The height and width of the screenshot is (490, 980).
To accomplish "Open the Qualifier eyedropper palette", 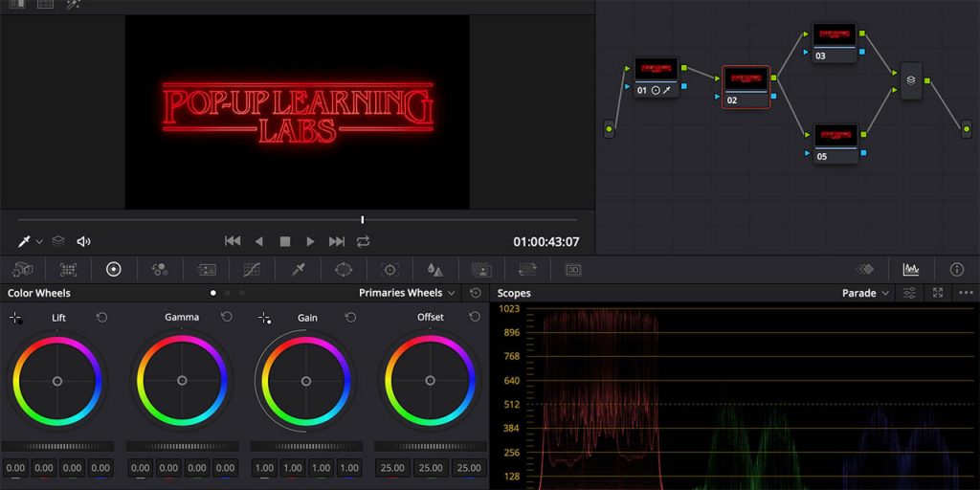I will tap(298, 270).
